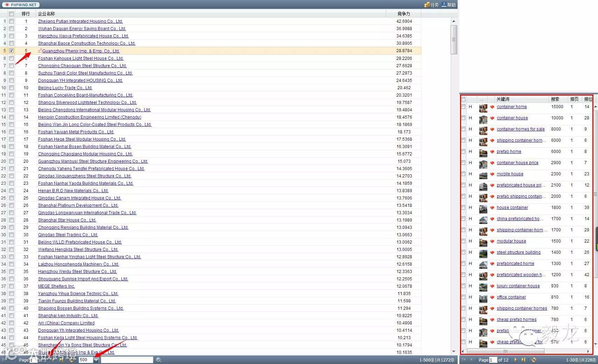598x364 pixels.
Task: Go to the next page of the keyword panel
Action: tap(515, 360)
